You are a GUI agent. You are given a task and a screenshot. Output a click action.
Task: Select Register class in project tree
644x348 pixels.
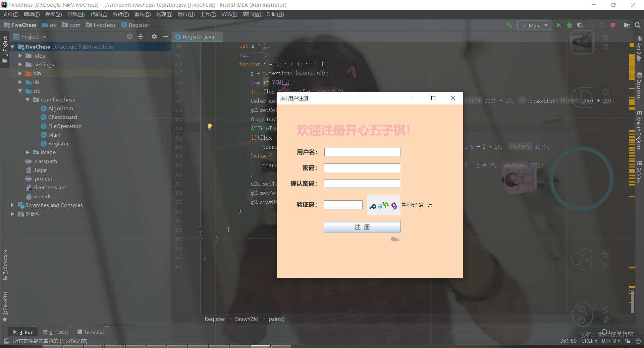pos(58,143)
